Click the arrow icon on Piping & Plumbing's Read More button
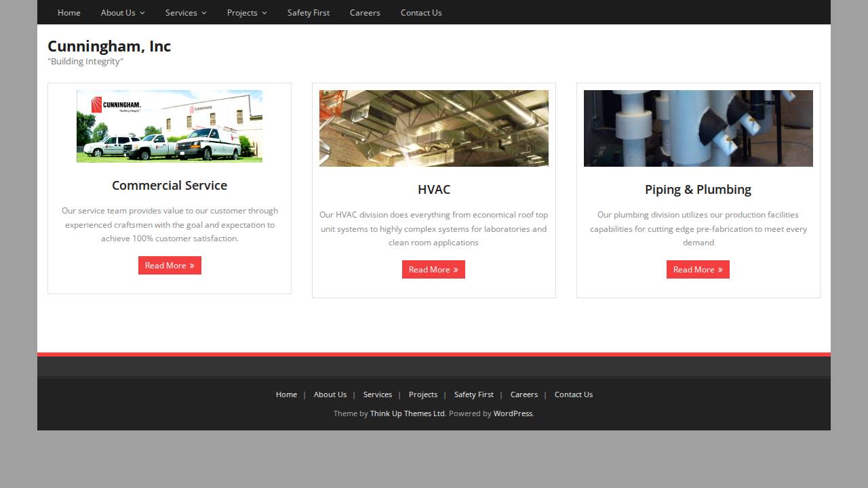The height and width of the screenshot is (488, 868). point(719,269)
